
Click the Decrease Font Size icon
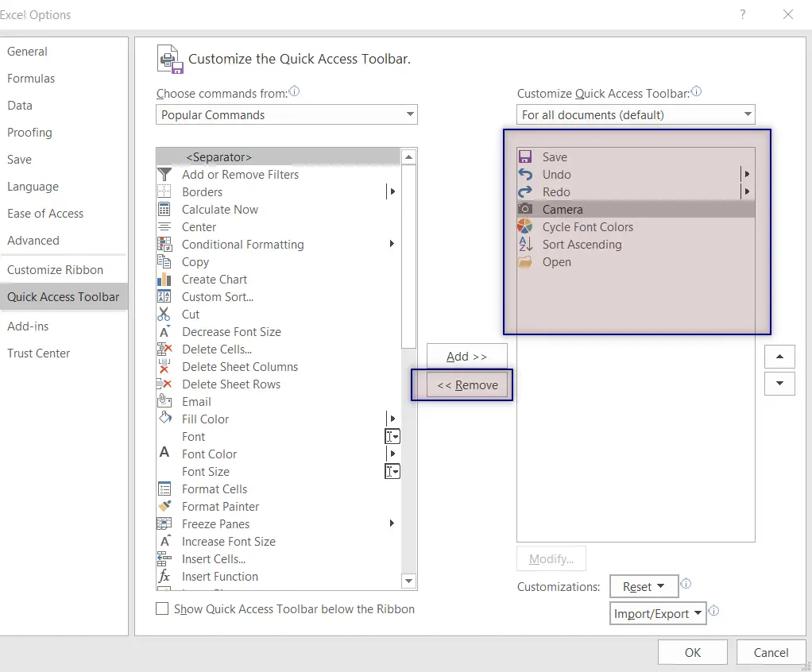(164, 331)
